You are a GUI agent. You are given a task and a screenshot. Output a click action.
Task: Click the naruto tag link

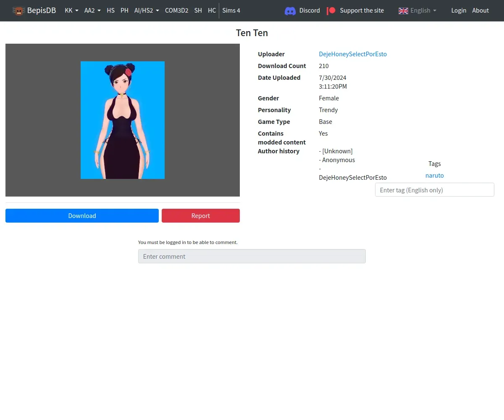434,176
